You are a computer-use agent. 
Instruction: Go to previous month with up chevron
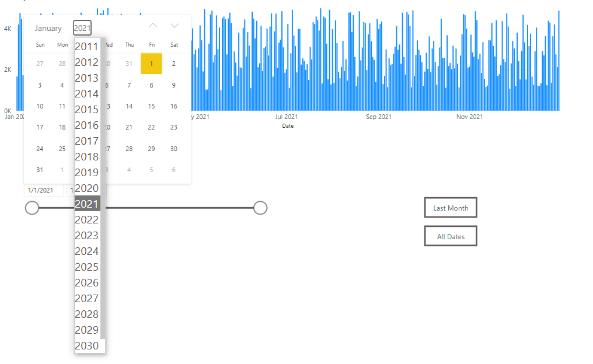[153, 26]
